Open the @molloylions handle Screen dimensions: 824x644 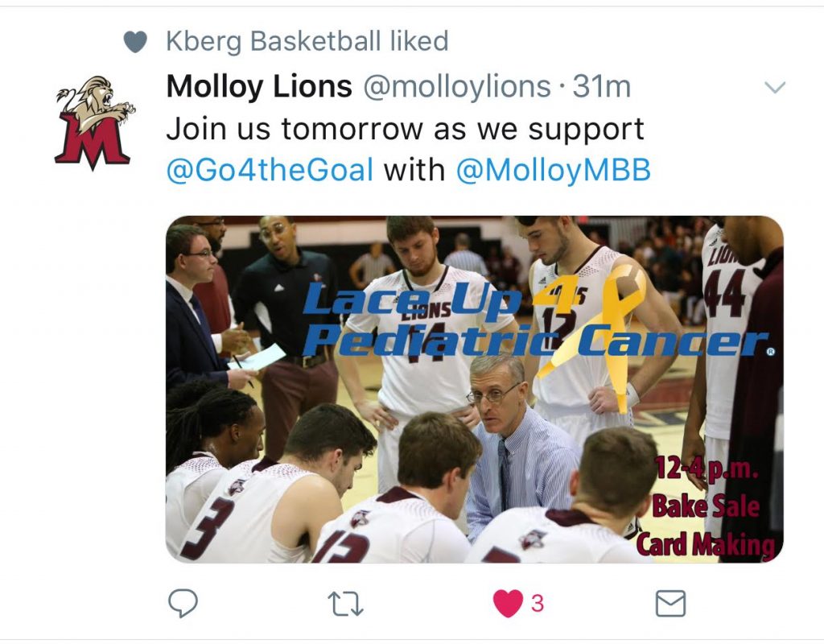(457, 87)
